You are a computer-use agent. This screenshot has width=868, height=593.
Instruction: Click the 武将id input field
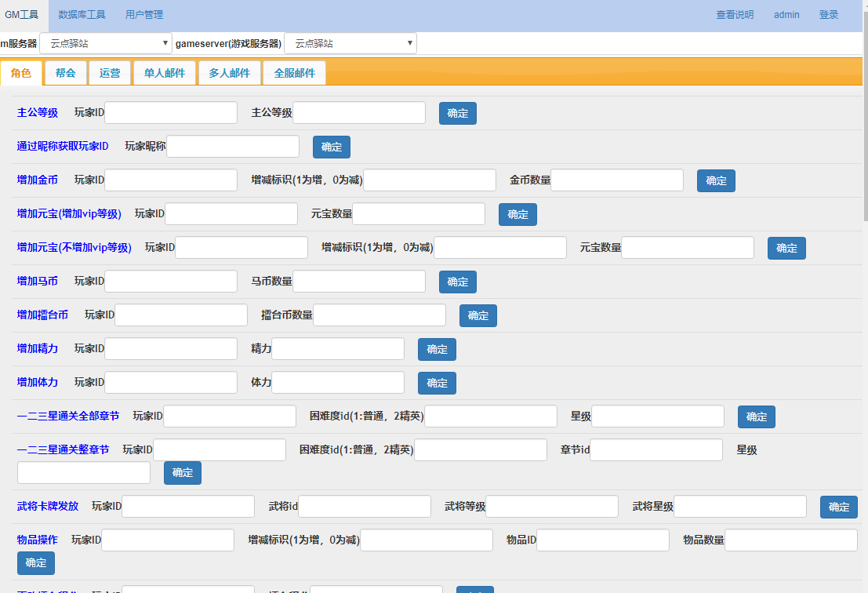(364, 507)
